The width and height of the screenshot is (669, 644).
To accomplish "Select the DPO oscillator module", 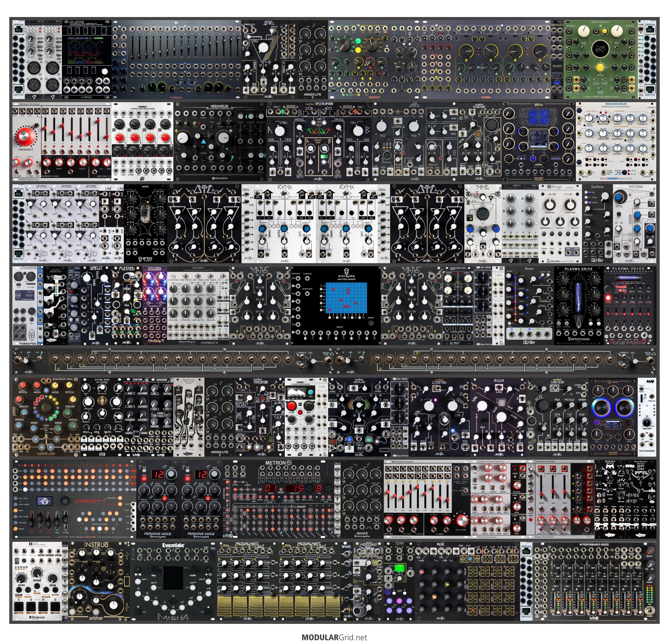I will [415, 141].
